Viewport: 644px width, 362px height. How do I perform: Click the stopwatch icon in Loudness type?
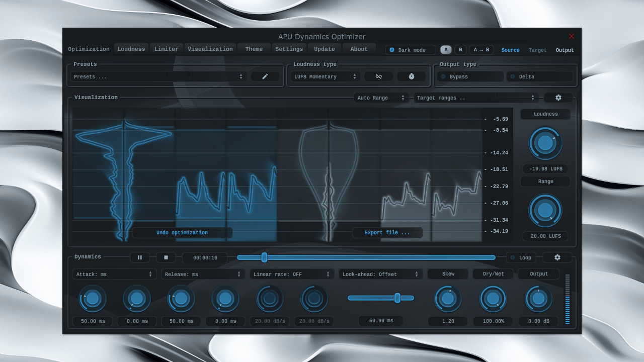[x=411, y=76]
